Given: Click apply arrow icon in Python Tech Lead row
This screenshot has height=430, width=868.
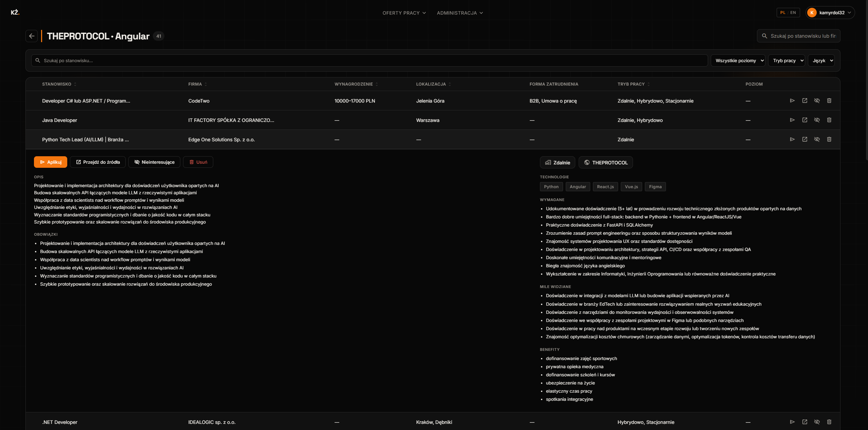Looking at the screenshot, I should pyautogui.click(x=792, y=139).
